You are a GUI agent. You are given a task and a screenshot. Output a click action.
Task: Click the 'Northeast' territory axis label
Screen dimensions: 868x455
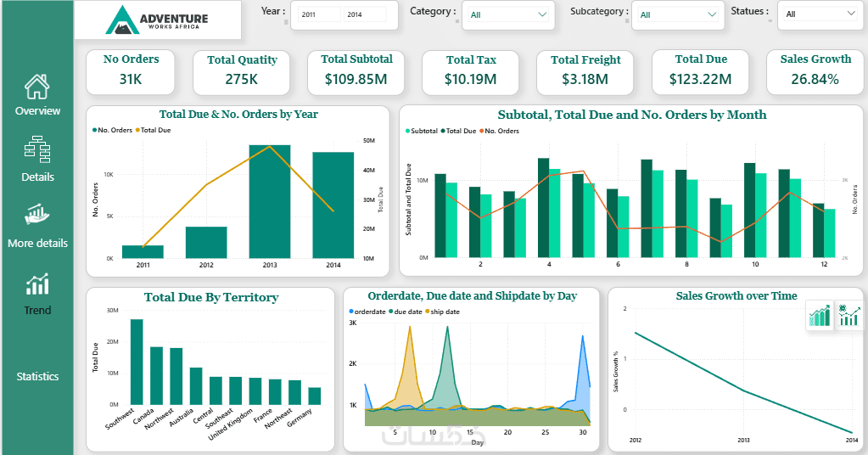[x=278, y=418]
